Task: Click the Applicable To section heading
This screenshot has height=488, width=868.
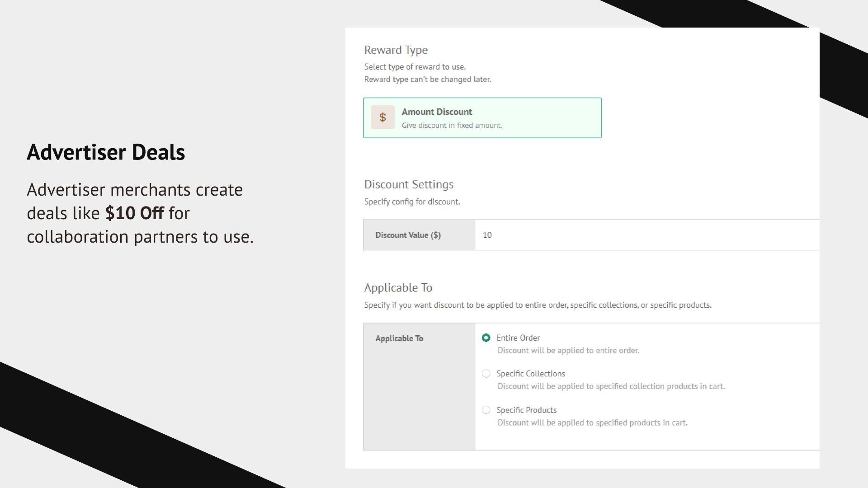Action: pyautogui.click(x=398, y=288)
